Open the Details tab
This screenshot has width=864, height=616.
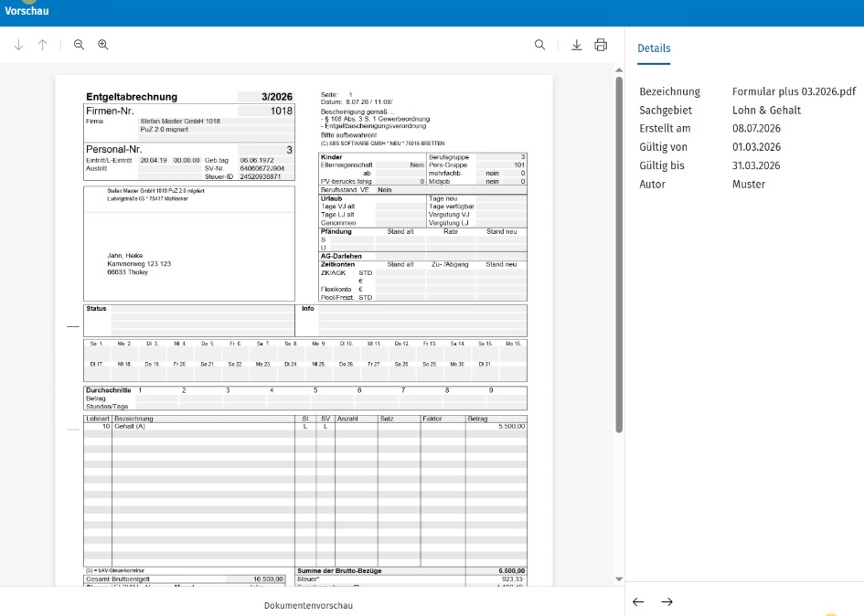point(654,48)
